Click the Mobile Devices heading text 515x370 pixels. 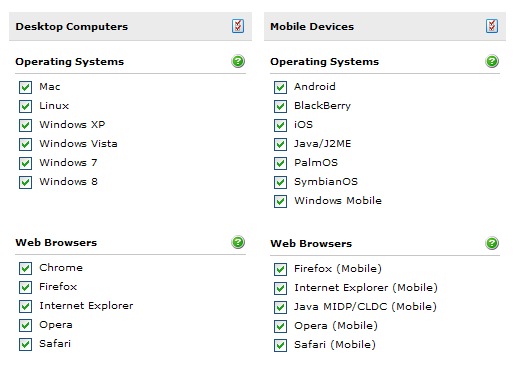pos(312,26)
